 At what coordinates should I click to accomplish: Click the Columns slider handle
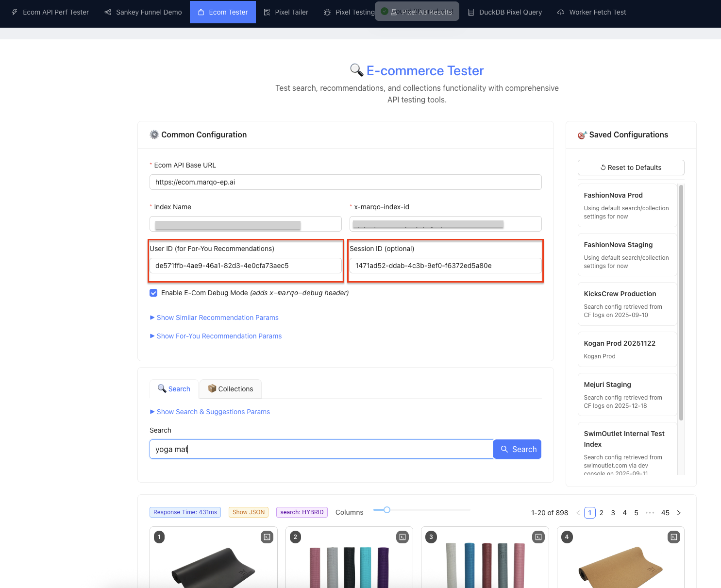386,510
